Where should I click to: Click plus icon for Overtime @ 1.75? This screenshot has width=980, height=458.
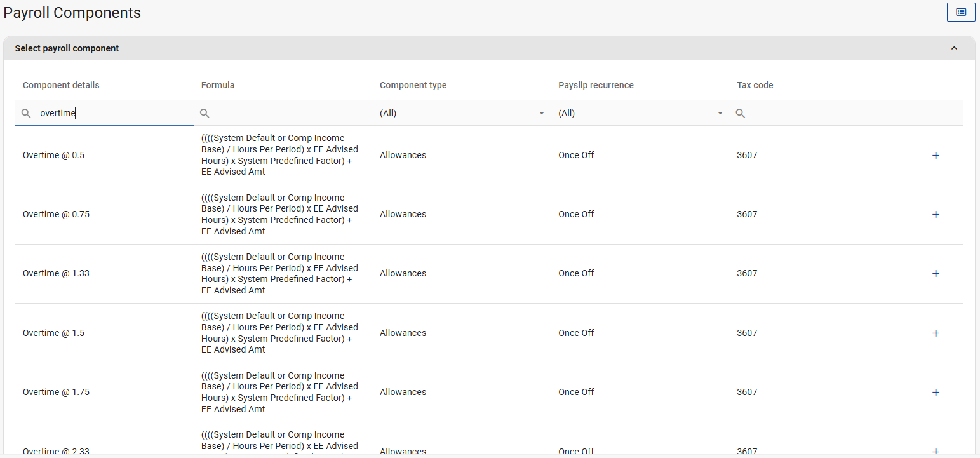[935, 392]
